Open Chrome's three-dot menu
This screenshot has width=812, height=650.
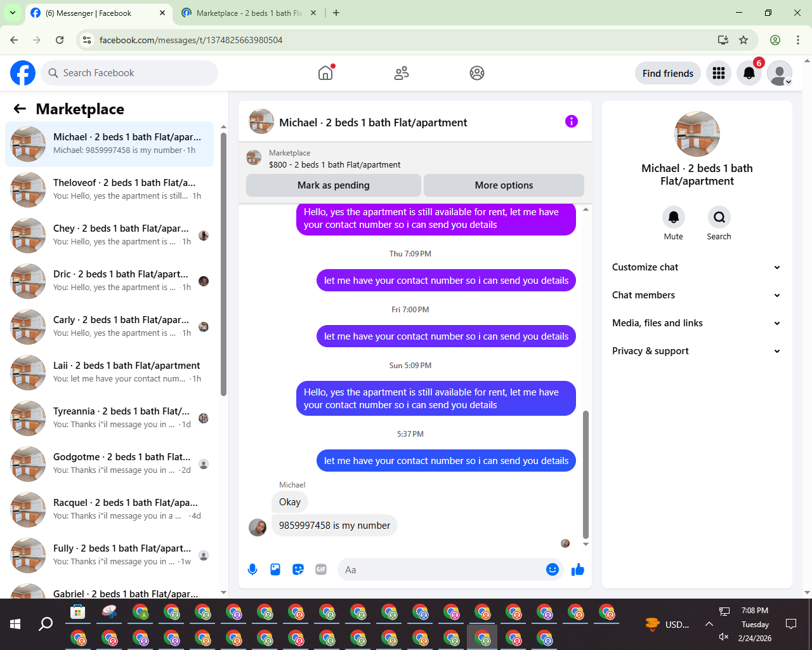(798, 40)
